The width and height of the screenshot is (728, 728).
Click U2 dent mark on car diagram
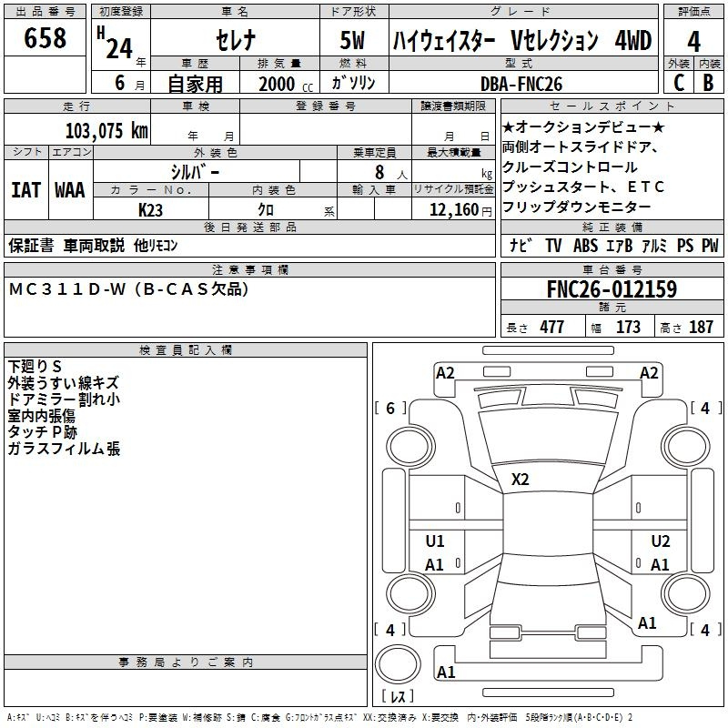click(x=661, y=541)
